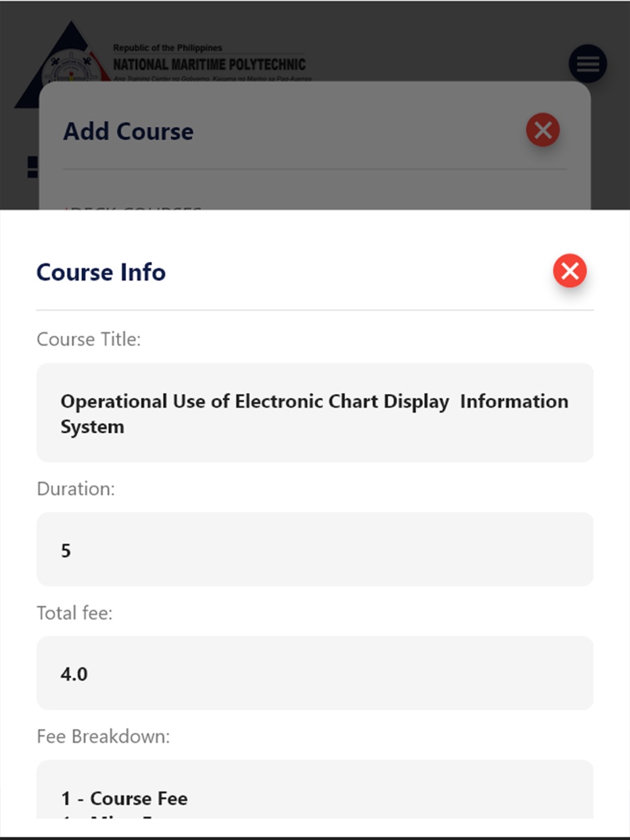The height and width of the screenshot is (840, 630).
Task: Select the '1 - Course Fee' line
Action: click(x=124, y=798)
